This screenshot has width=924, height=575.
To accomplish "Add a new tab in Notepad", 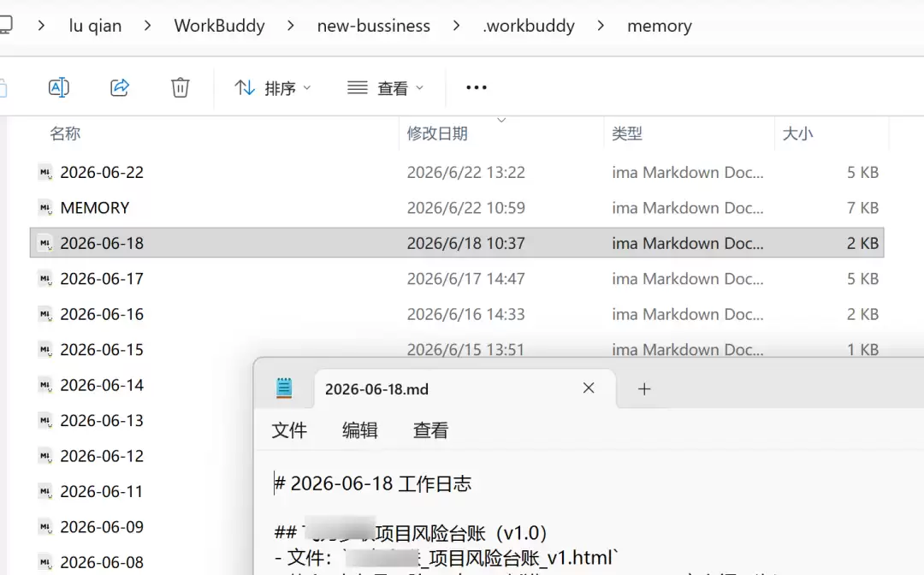I will pos(644,388).
